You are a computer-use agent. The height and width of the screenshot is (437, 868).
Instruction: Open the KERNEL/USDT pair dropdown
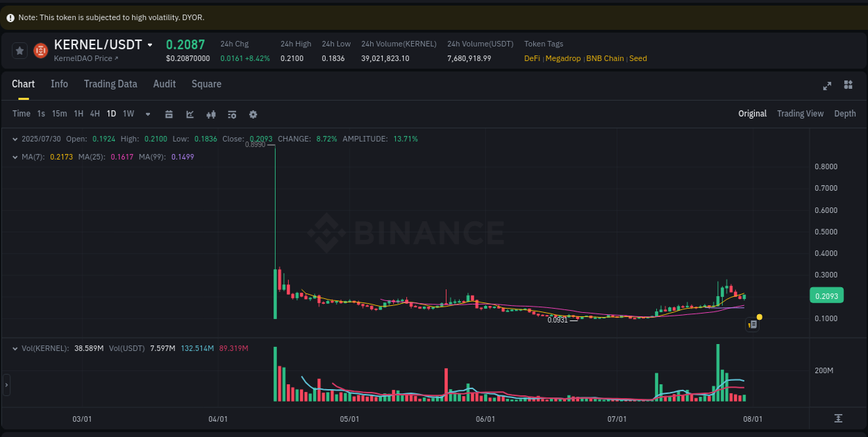pos(150,44)
